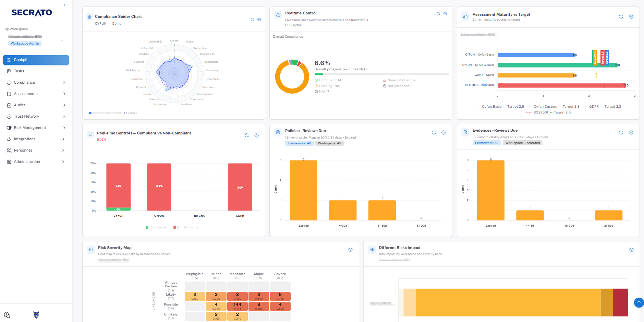Click the Risk Management shield icon
This screenshot has width=644, height=322.
coord(9,128)
